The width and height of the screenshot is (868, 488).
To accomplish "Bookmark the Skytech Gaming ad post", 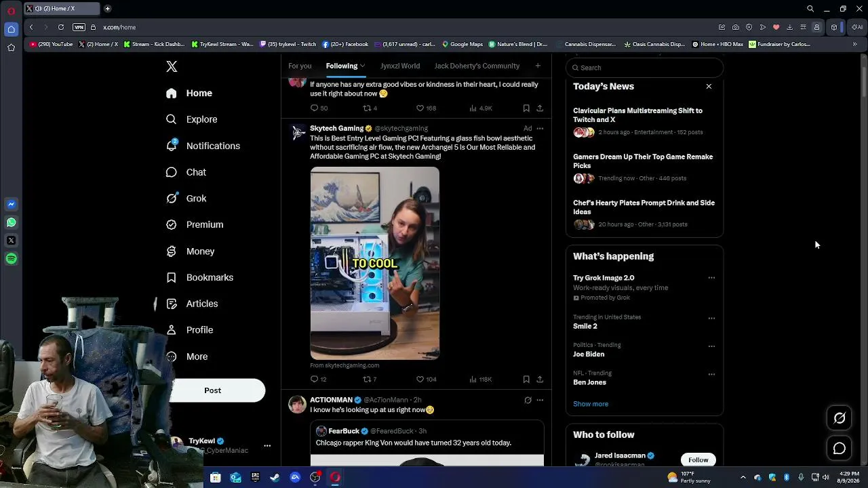I will point(526,380).
